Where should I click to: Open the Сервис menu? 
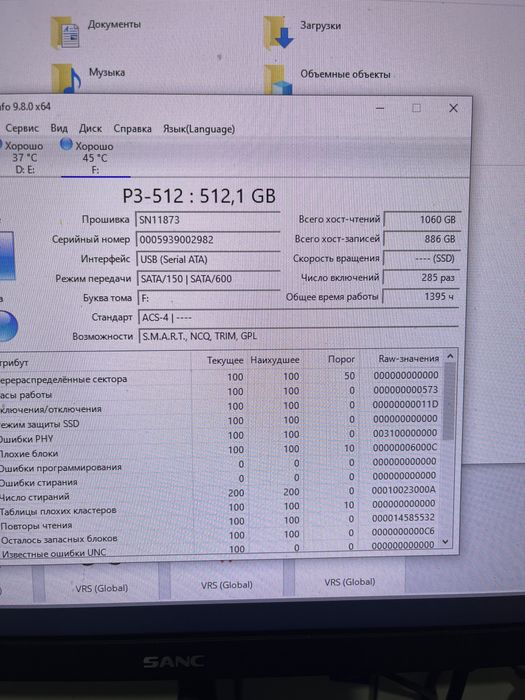point(22,129)
